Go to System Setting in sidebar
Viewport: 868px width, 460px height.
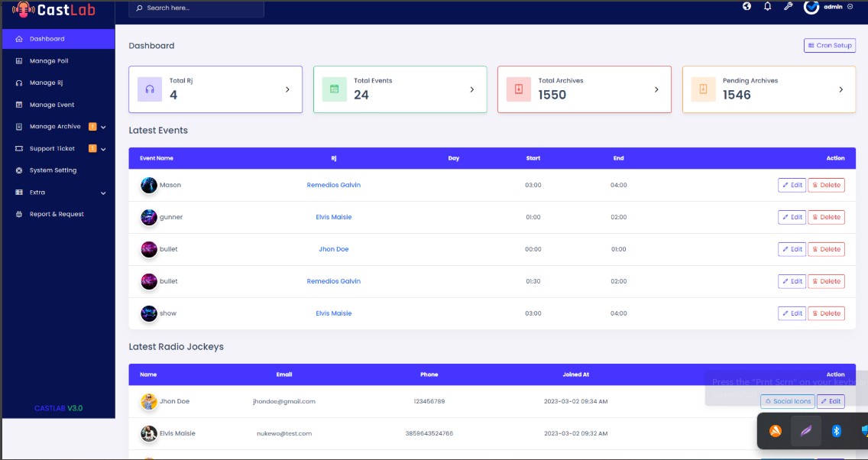53,170
